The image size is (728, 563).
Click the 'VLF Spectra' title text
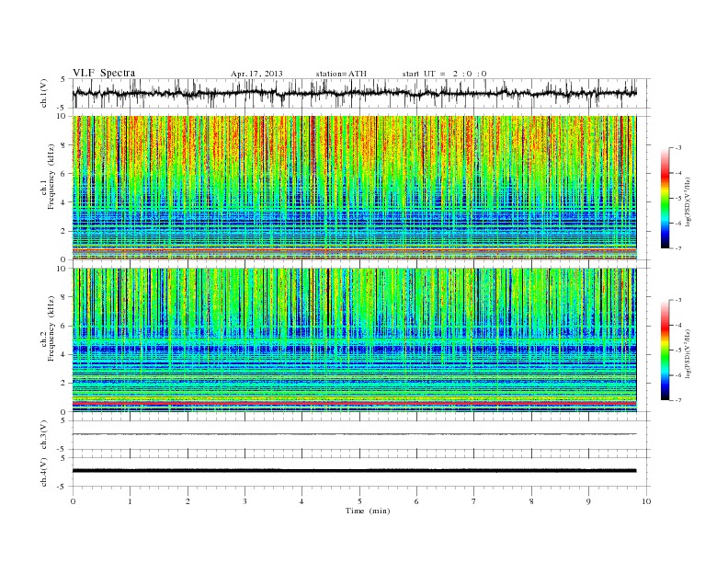tap(104, 73)
